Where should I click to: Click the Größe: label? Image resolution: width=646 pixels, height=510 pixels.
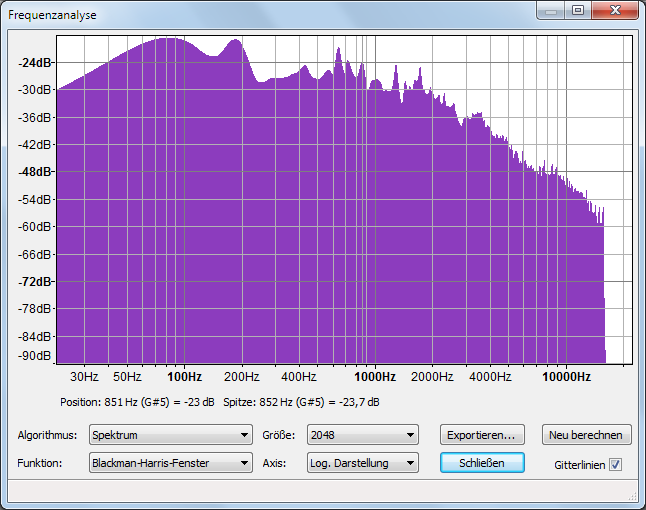pyautogui.click(x=279, y=435)
